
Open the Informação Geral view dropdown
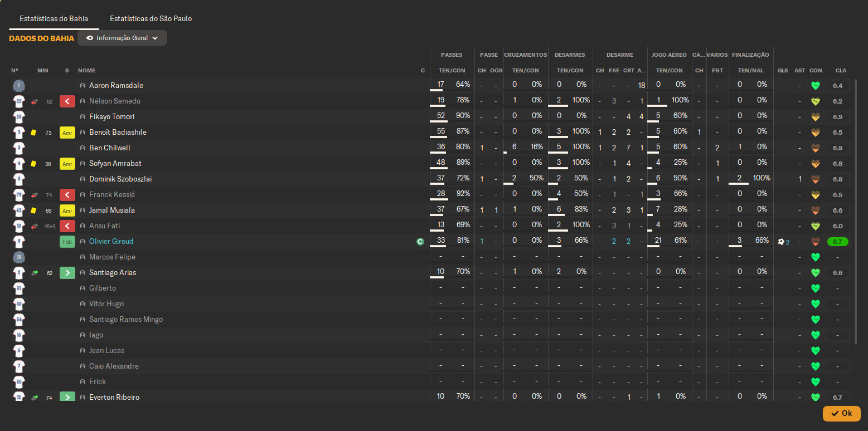(122, 38)
